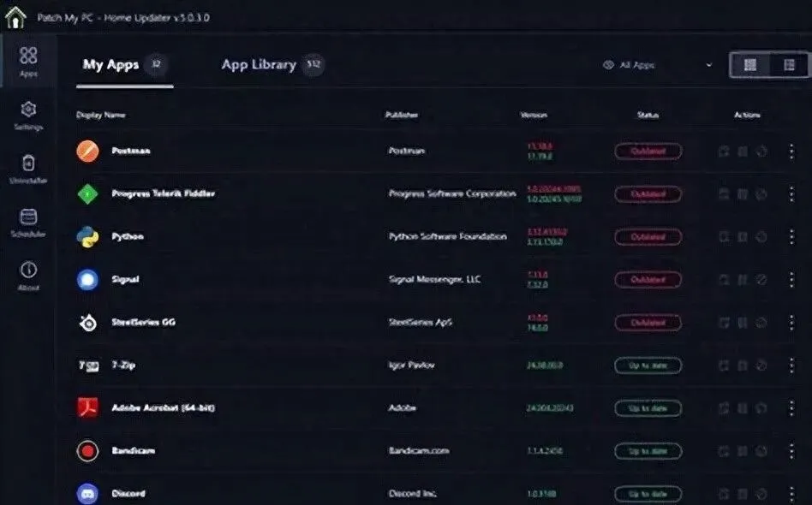
Task: Click the Signal app icon
Action: point(87,280)
